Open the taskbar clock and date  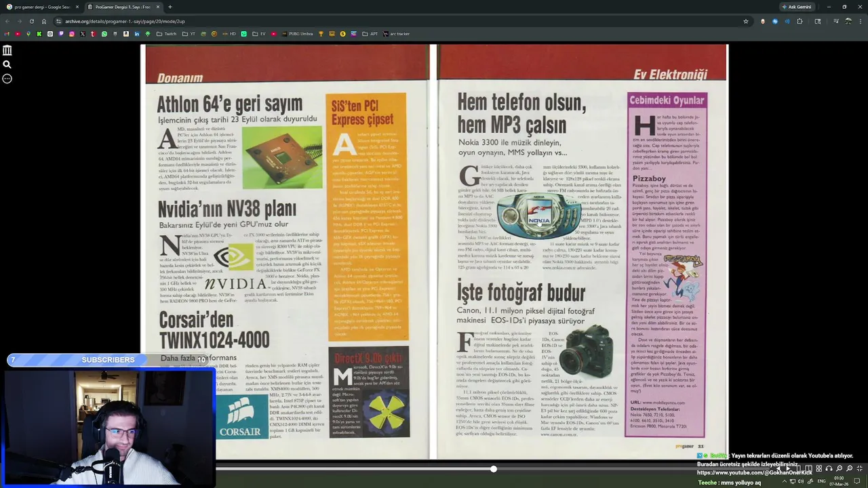click(839, 481)
